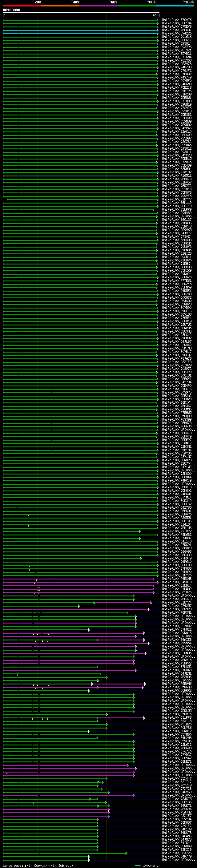The image size is (197, 868).
Task: Select the label UniRef100_A4S749
Action: [177, 77]
